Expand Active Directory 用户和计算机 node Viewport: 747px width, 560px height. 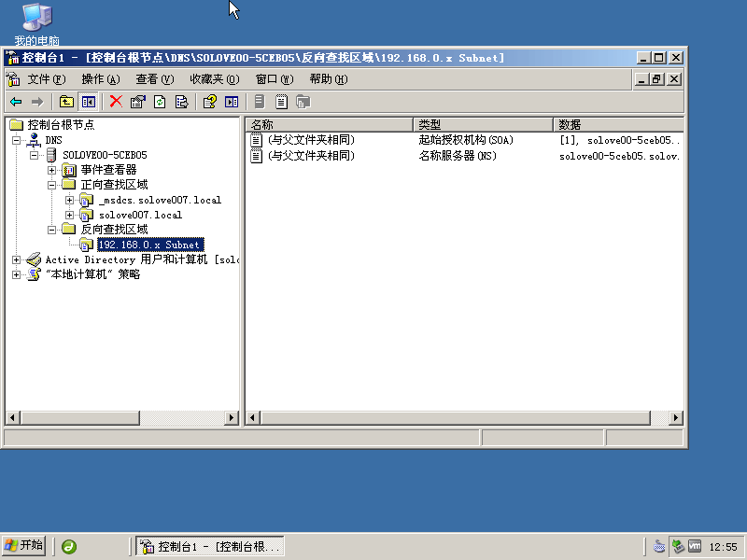pyautogui.click(x=16, y=259)
